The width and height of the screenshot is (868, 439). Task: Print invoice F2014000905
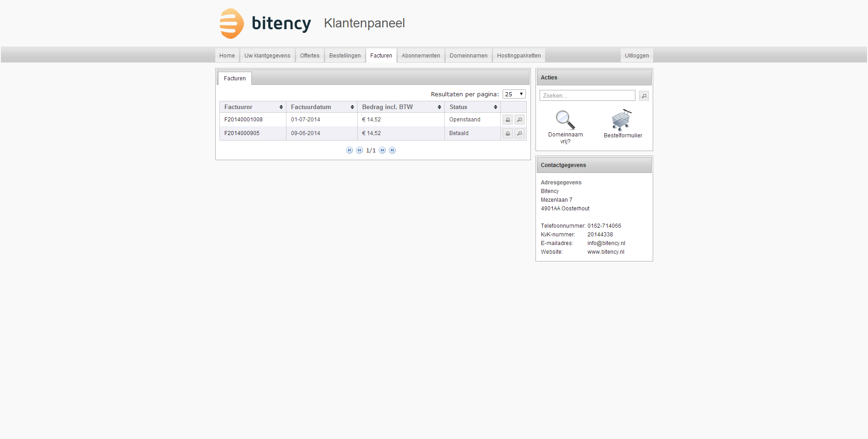[507, 134]
